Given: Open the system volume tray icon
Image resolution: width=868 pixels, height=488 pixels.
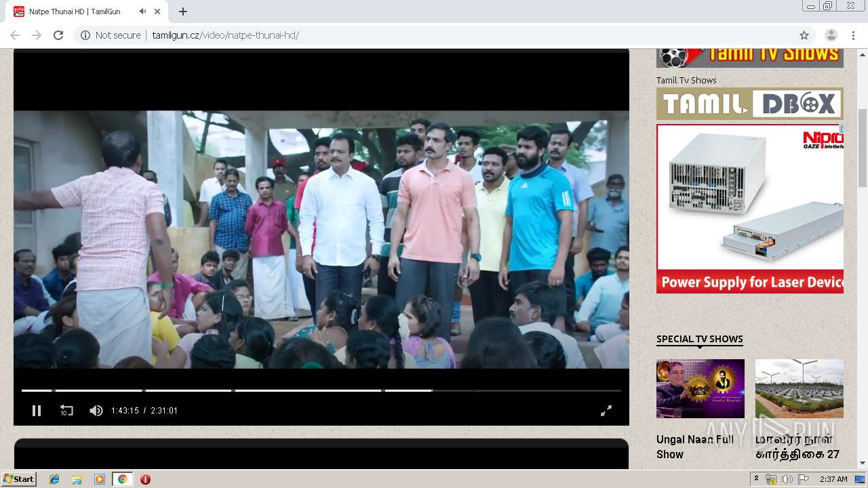Looking at the screenshot, I should point(787,479).
